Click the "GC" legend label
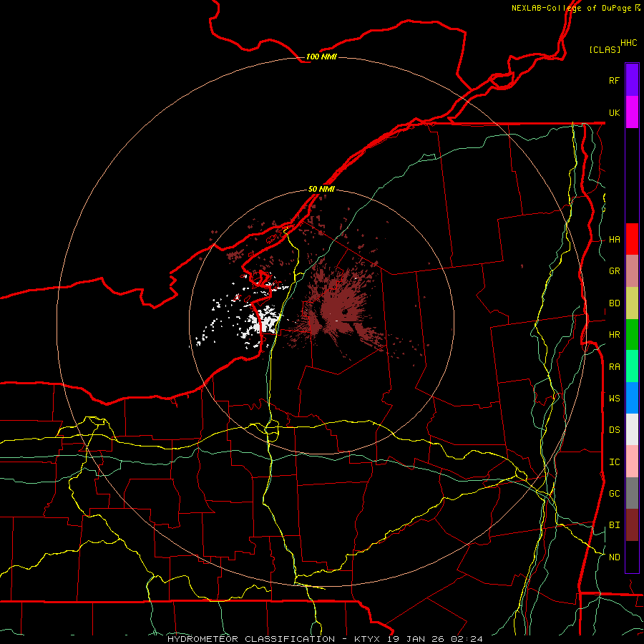Screen dimensions: 644x644 614,494
